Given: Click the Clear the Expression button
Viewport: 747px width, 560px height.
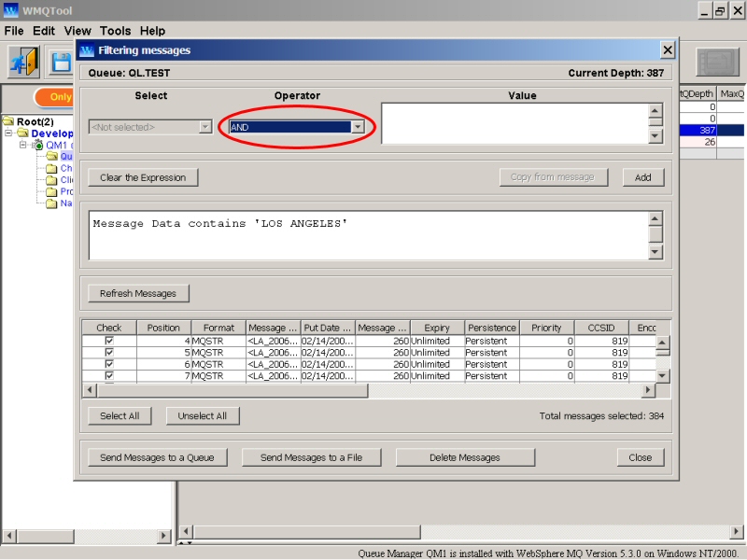Looking at the screenshot, I should click(143, 177).
